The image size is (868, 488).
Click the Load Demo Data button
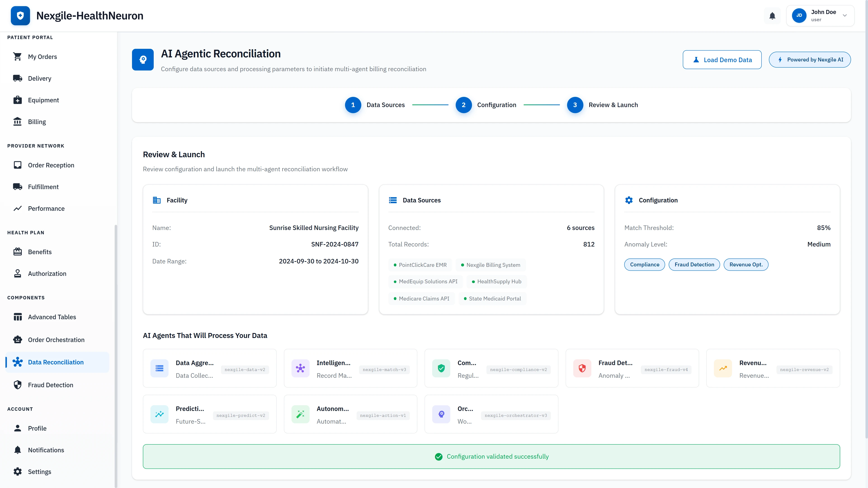(722, 60)
